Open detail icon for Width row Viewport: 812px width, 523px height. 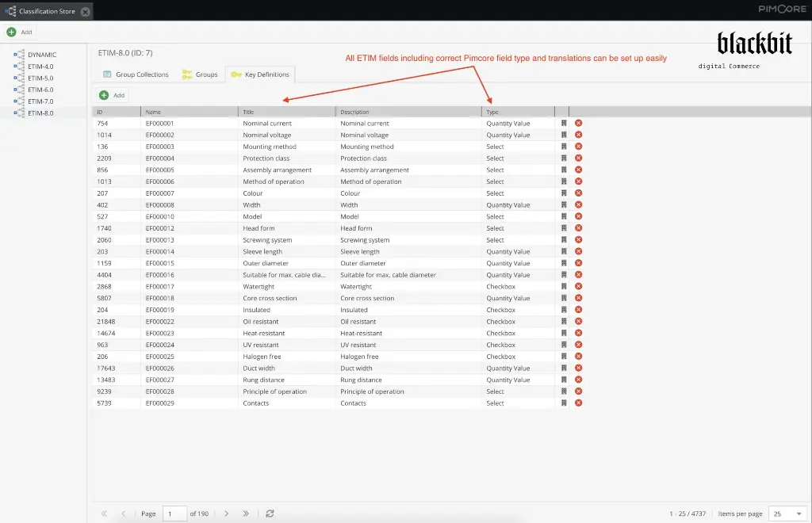(x=564, y=205)
